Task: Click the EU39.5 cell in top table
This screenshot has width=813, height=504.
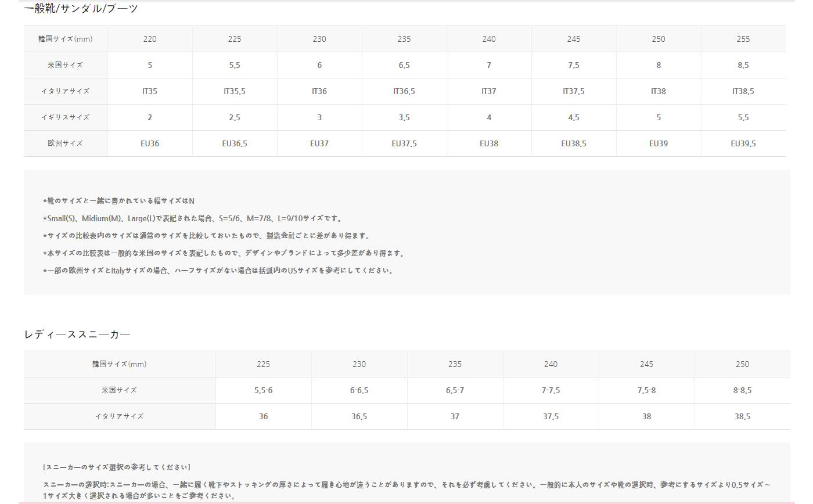Action: (743, 143)
